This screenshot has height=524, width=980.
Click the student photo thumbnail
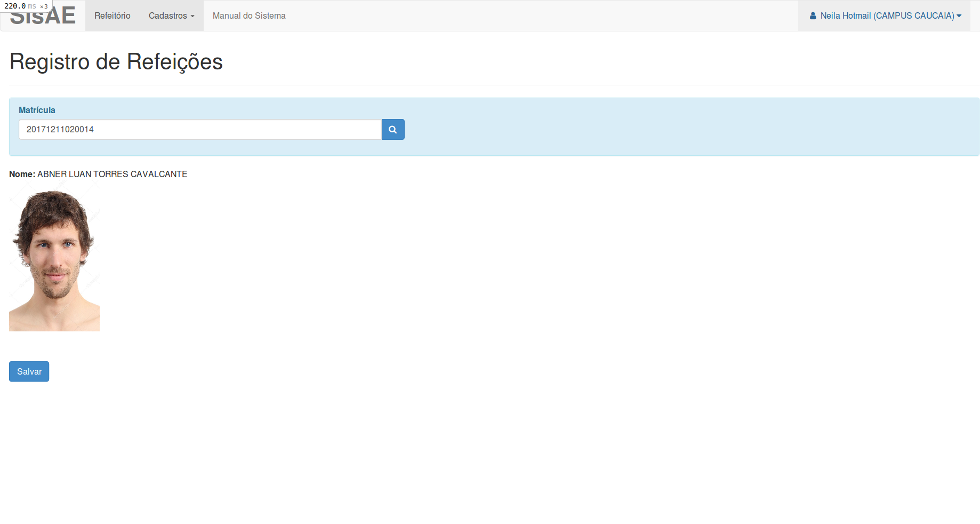[54, 256]
